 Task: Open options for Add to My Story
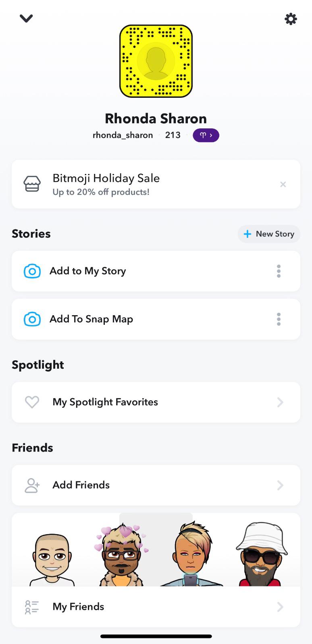(279, 271)
